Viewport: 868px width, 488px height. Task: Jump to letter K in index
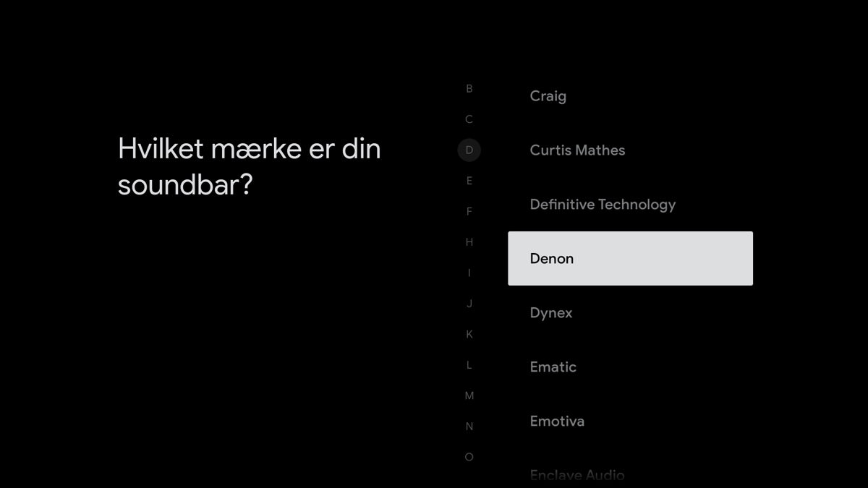point(469,335)
